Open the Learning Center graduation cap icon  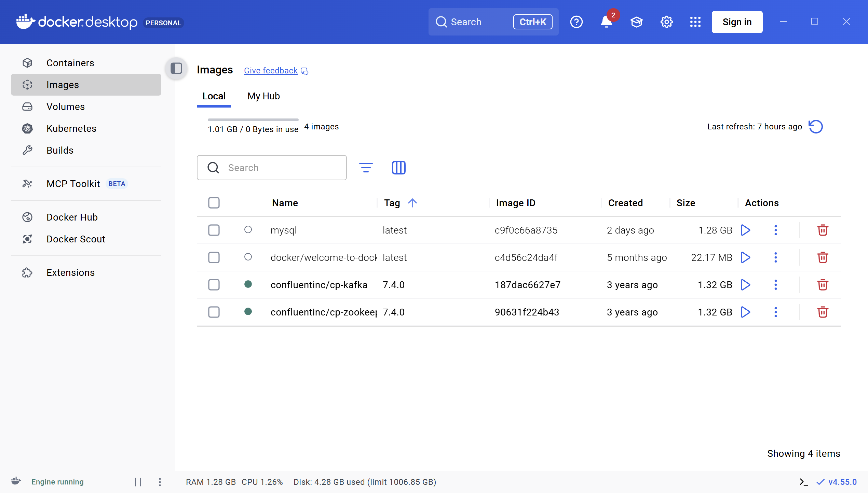(x=636, y=22)
